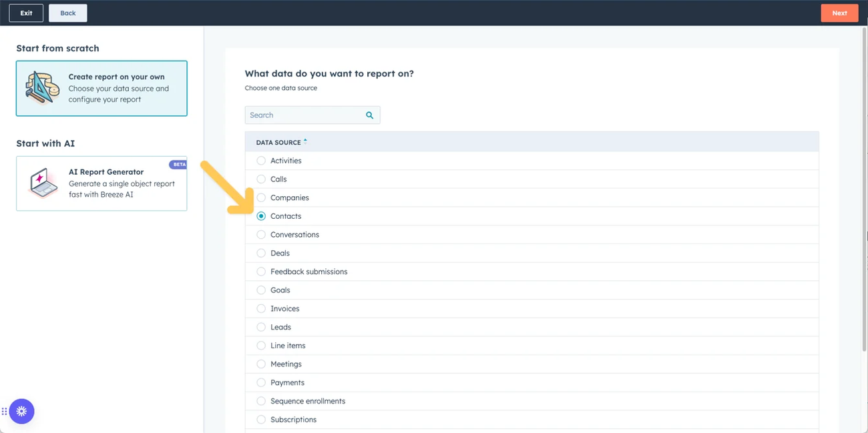Open the Breeze AI sparkle button
The height and width of the screenshot is (433, 868).
click(21, 411)
